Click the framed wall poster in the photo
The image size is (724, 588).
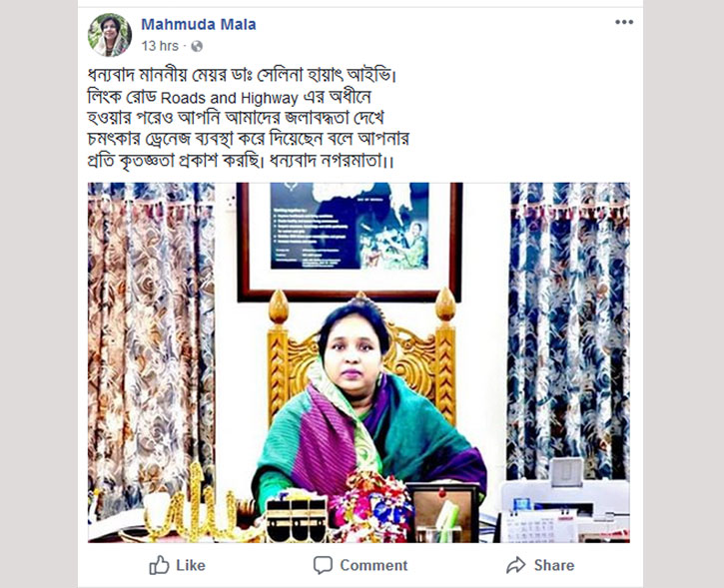click(350, 242)
